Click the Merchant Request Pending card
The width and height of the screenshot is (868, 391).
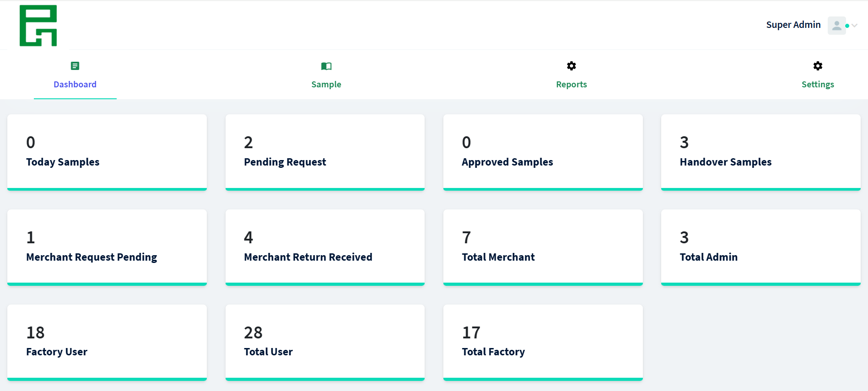pyautogui.click(x=107, y=247)
